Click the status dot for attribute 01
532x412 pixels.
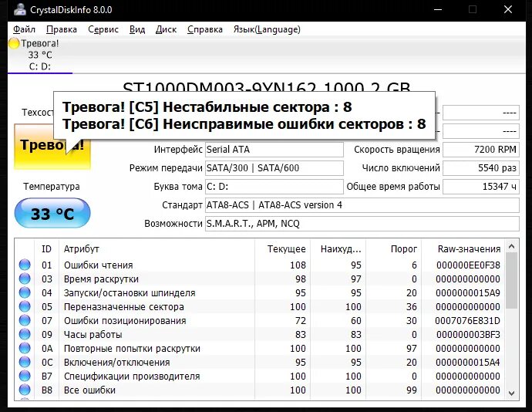click(25, 265)
